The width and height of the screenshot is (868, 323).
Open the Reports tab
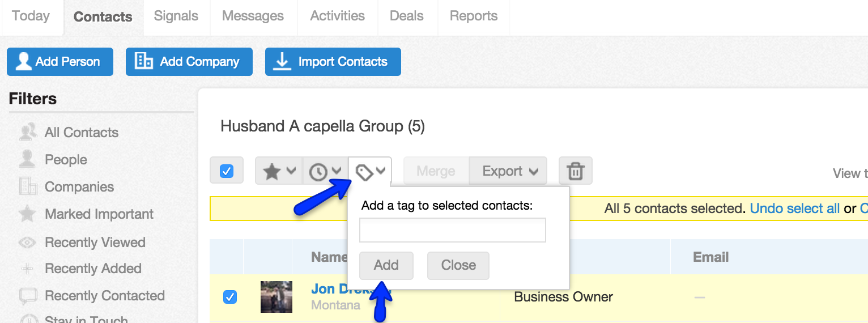[474, 16]
